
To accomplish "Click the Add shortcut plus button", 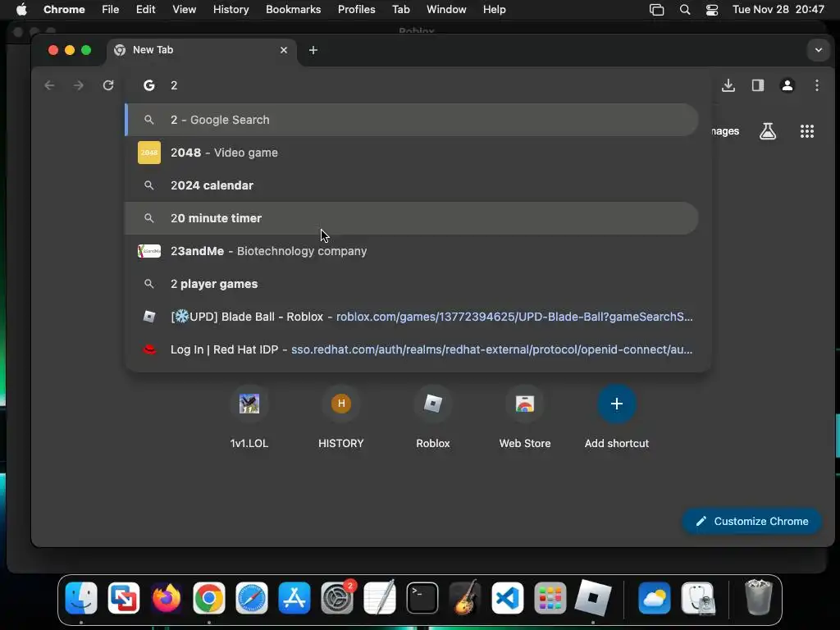I will tap(617, 404).
